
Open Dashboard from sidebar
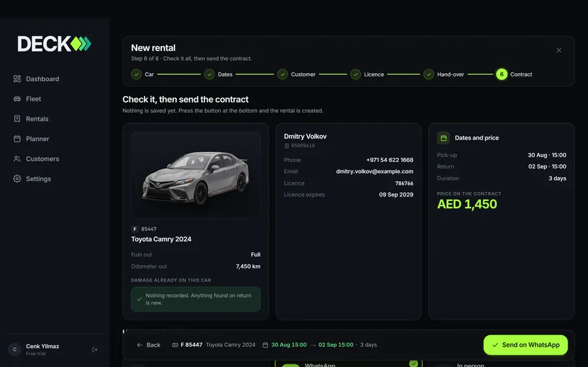(37, 79)
